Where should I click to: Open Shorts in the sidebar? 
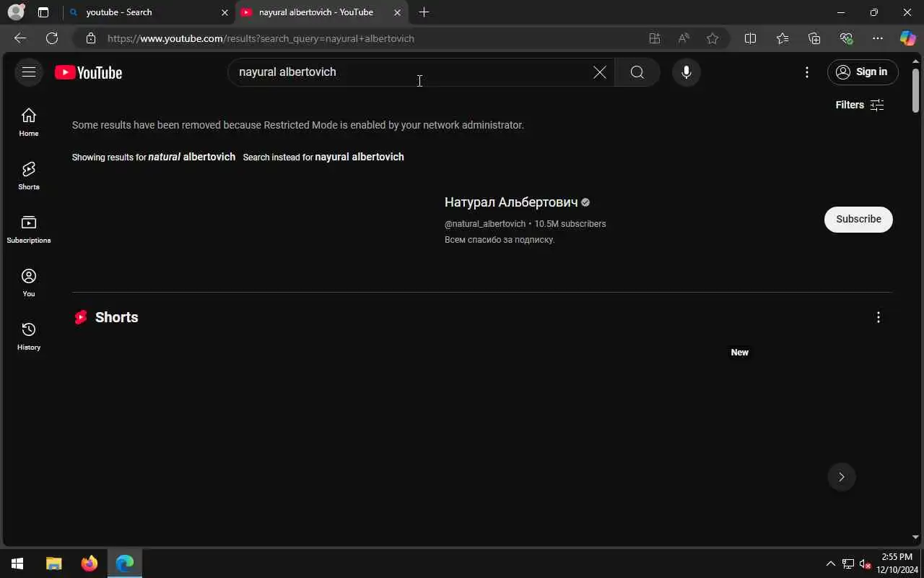click(x=29, y=176)
